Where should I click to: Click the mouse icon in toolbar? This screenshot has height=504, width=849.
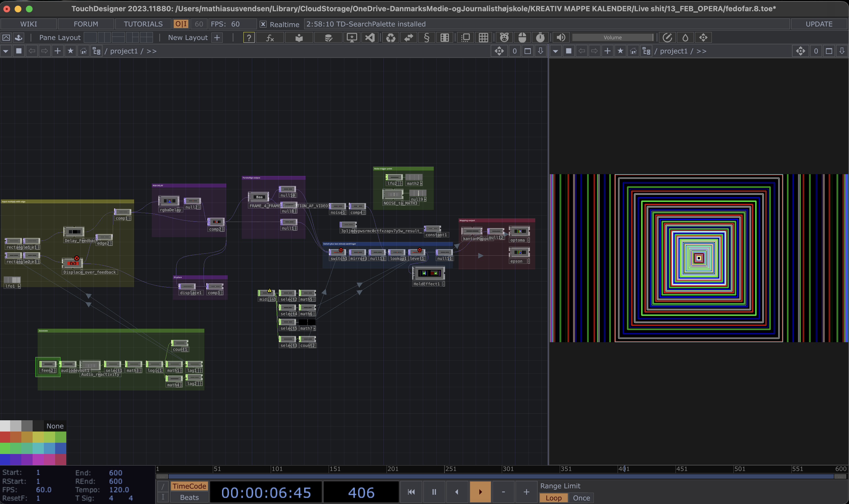[x=522, y=37]
